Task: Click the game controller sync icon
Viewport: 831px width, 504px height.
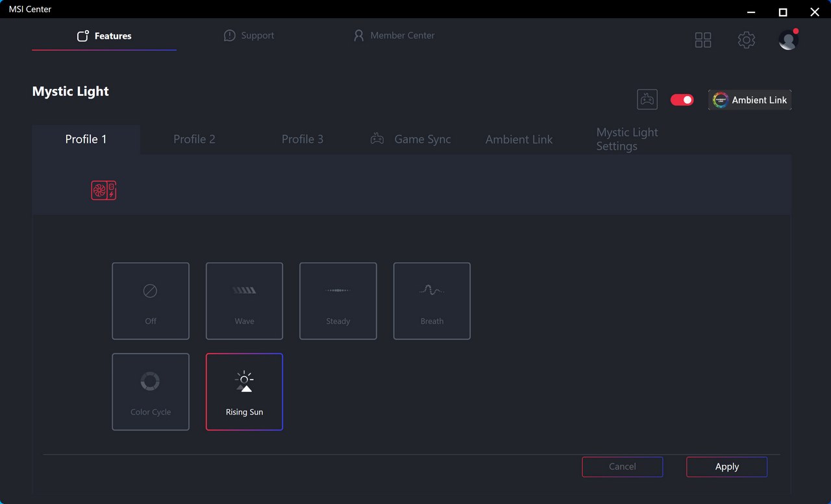Action: 647,100
